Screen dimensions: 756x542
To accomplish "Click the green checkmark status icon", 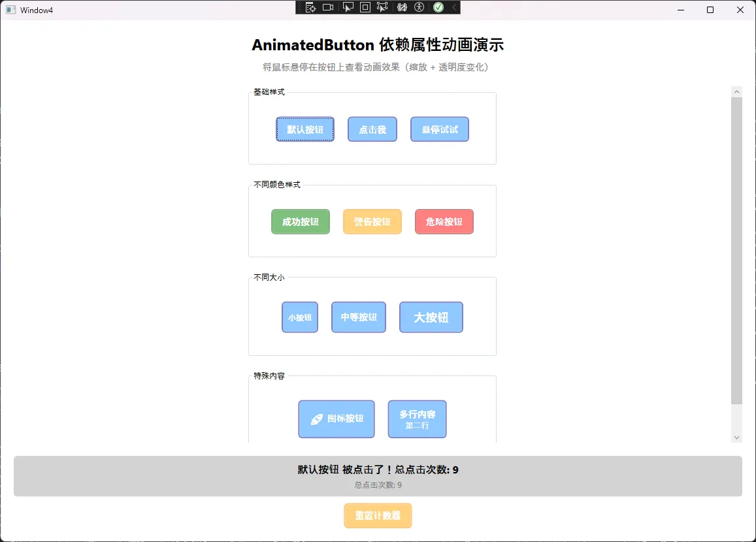I will (x=438, y=7).
